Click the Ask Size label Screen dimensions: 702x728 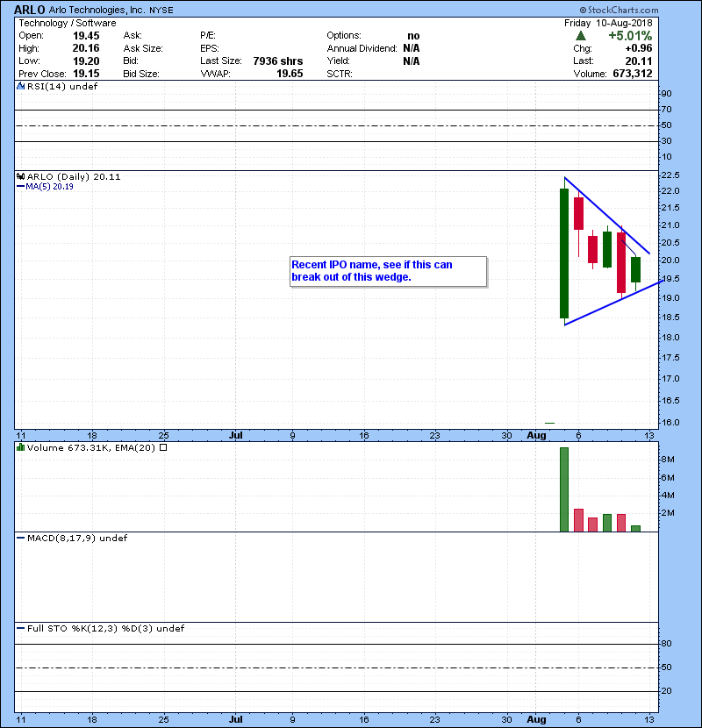tap(143, 48)
